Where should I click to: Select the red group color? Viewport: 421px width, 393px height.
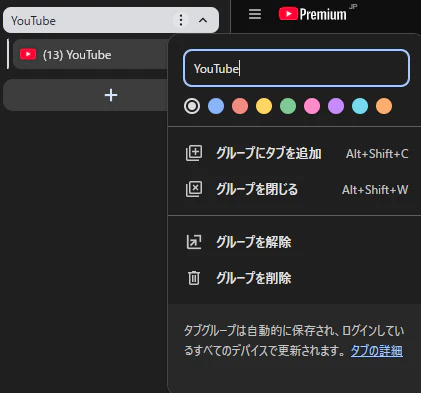240,106
